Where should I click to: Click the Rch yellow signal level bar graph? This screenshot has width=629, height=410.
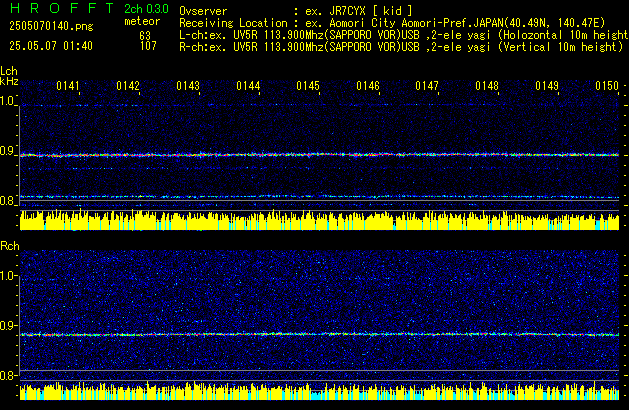(319, 391)
